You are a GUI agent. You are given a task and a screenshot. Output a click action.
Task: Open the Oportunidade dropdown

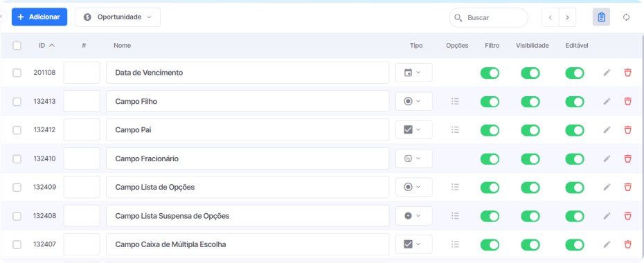118,17
